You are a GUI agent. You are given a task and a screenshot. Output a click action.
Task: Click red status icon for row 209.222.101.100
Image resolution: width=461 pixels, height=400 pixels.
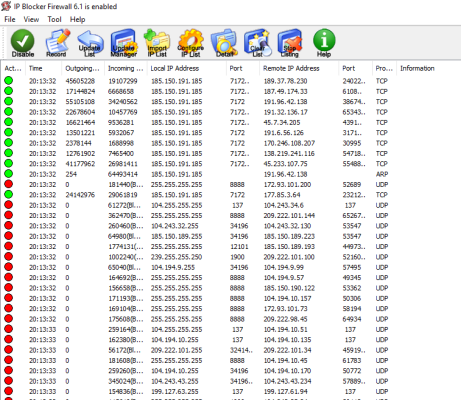click(9, 256)
